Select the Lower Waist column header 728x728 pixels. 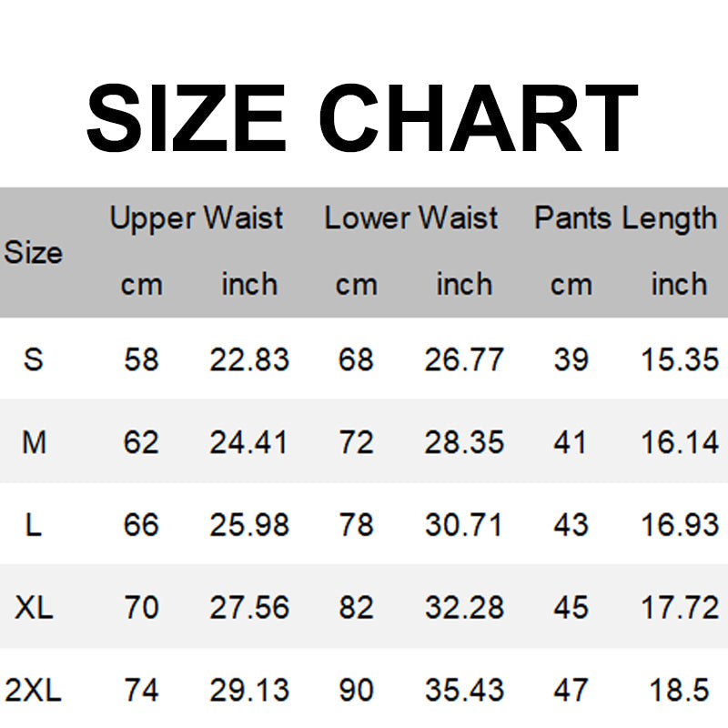(410, 218)
